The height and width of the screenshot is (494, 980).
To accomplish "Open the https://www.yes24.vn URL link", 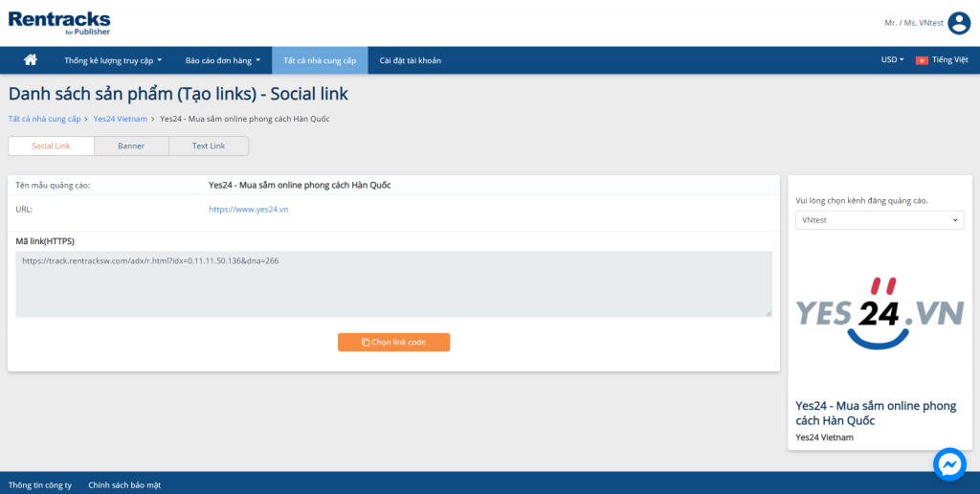I will pos(248,210).
